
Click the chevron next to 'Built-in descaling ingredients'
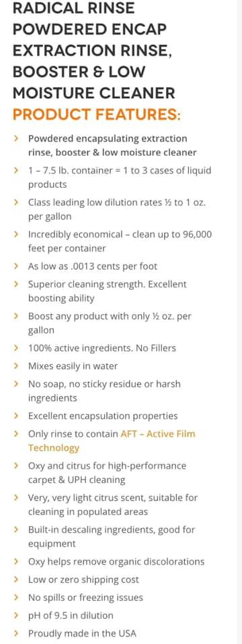pos(16,529)
